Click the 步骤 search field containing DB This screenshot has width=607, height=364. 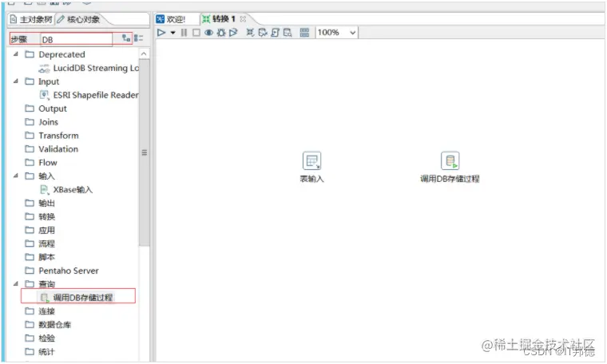coord(77,39)
